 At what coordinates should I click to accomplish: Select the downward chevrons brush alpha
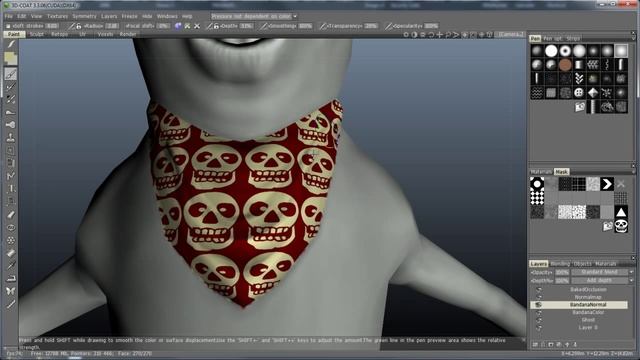pos(579,78)
